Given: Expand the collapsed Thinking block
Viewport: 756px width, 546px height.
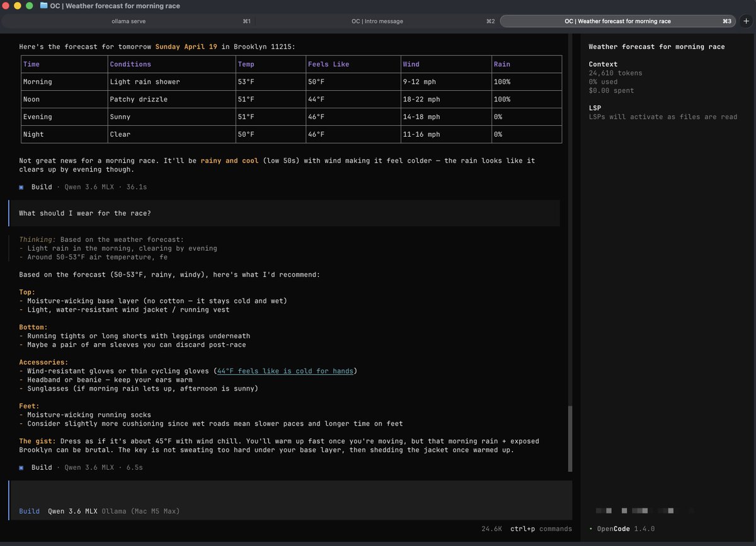Looking at the screenshot, I should pyautogui.click(x=118, y=248).
